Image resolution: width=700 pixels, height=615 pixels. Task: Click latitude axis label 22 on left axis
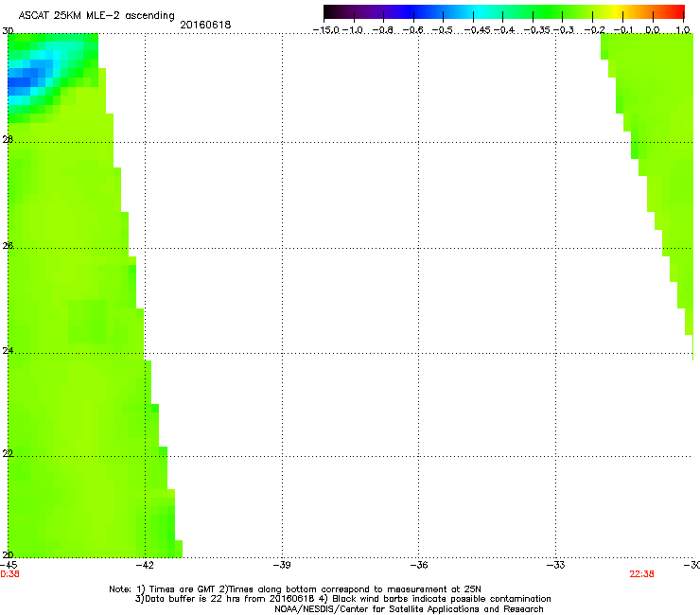coord(8,453)
